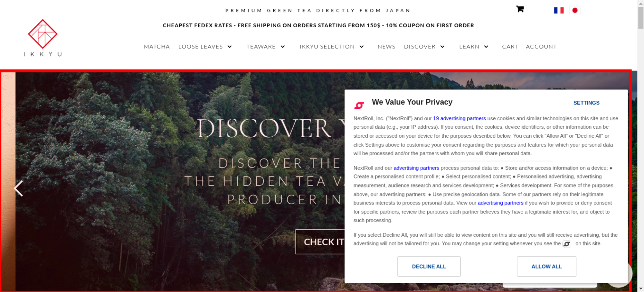Image resolution: width=644 pixels, height=292 pixels.
Task: Switch language via French flag icon
Action: pos(559,10)
